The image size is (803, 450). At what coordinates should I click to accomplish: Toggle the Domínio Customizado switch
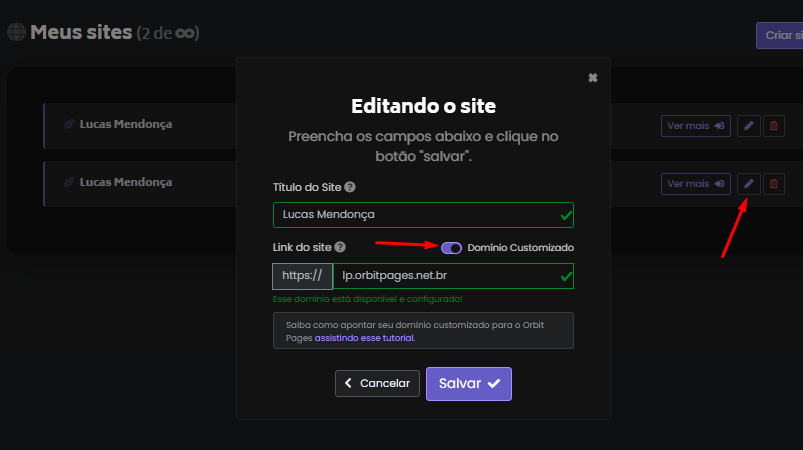(x=451, y=247)
